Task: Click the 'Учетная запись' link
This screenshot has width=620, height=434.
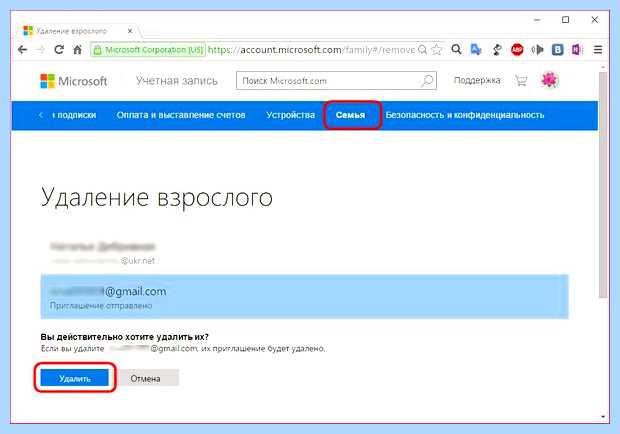Action: (x=177, y=81)
